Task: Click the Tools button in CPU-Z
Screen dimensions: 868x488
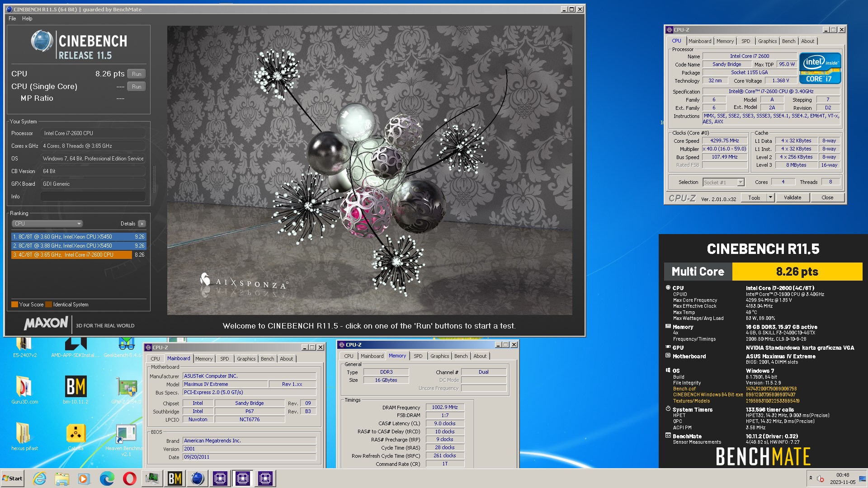Action: 754,197
